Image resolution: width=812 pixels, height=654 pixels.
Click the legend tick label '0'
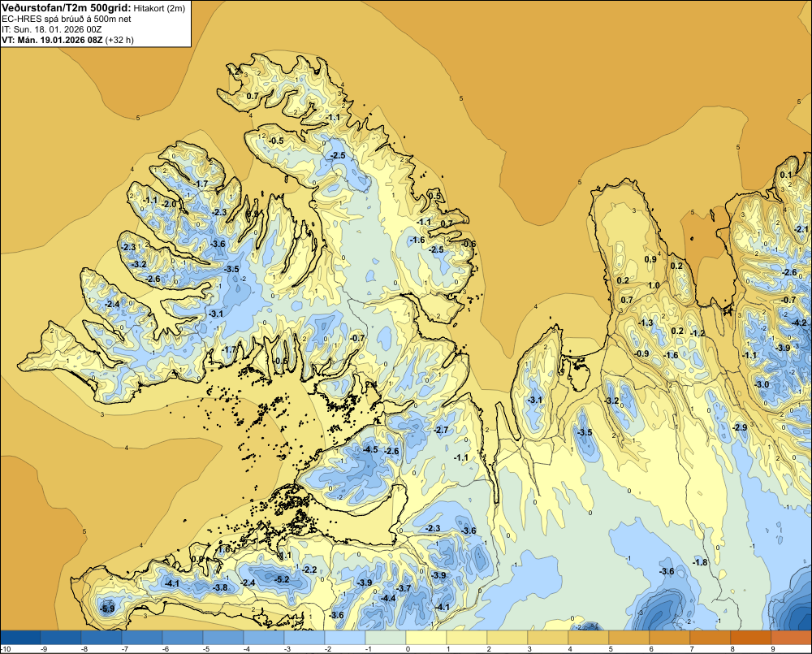[x=408, y=649]
